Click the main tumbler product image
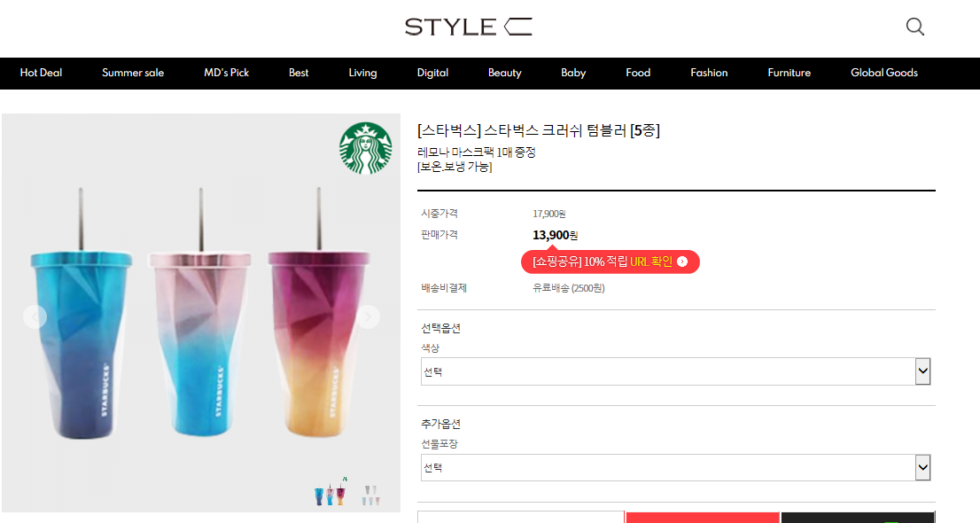 point(200,313)
